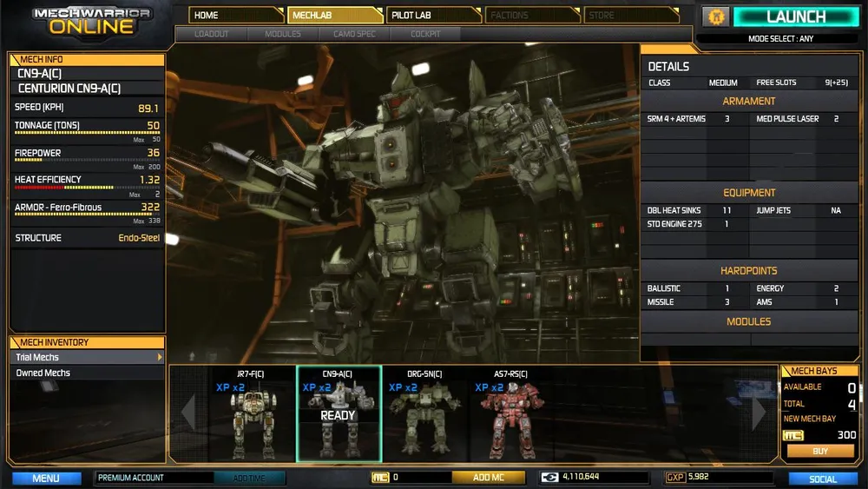This screenshot has height=489, width=868.
Task: Click the Speed (KPH) value 89.1
Action: pyautogui.click(x=148, y=108)
